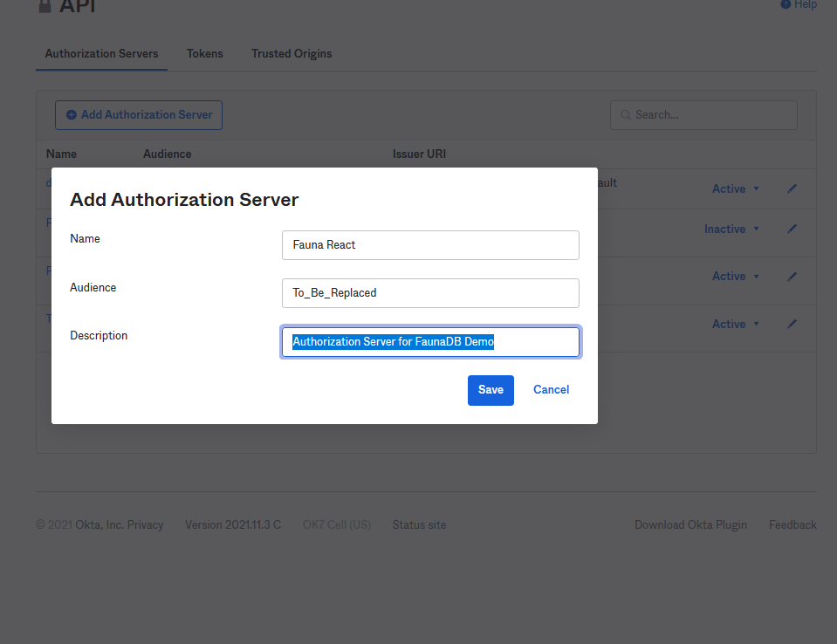Open the Trusted Origins tab
The width and height of the screenshot is (837, 644).
point(292,53)
